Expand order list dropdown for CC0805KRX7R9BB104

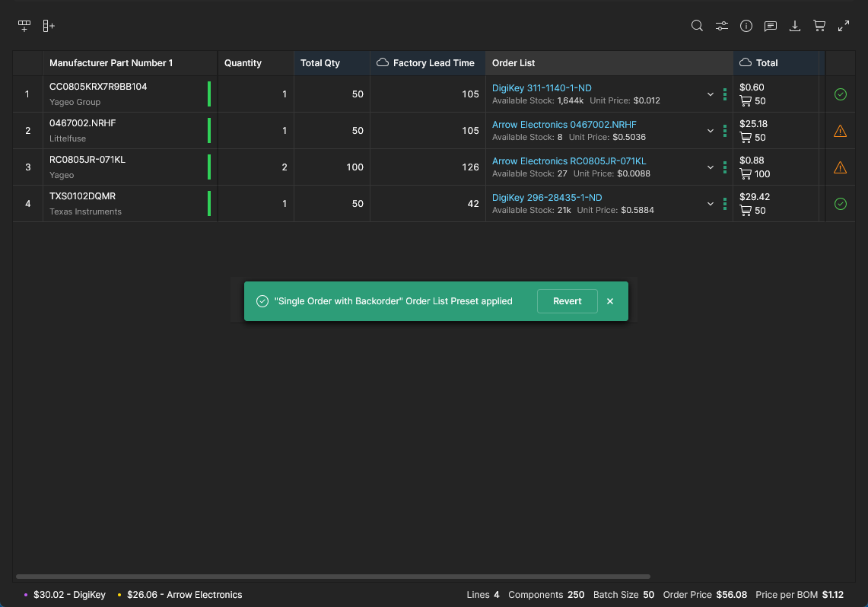tap(711, 94)
